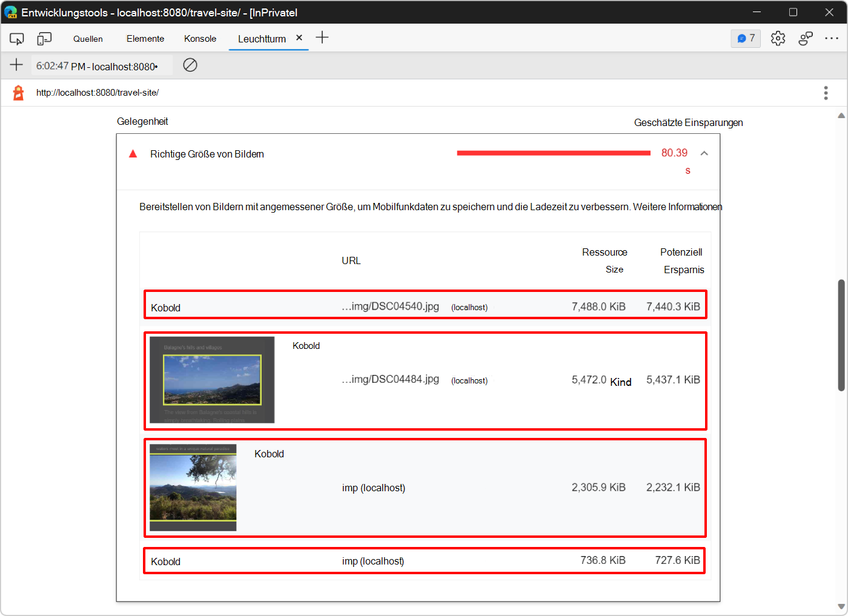Send feedback via the person icon

[x=806, y=38]
